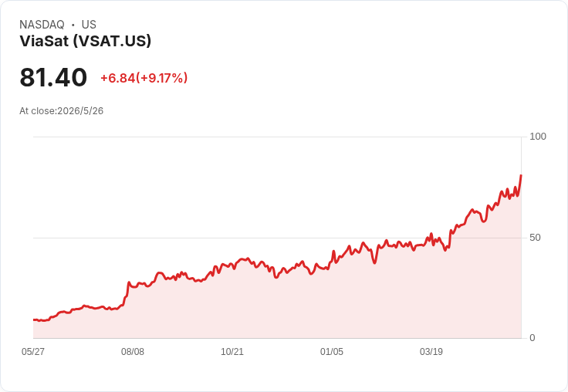The width and height of the screenshot is (568, 392).
Task: Click the 05/27 date on the x-axis
Action: click(33, 352)
